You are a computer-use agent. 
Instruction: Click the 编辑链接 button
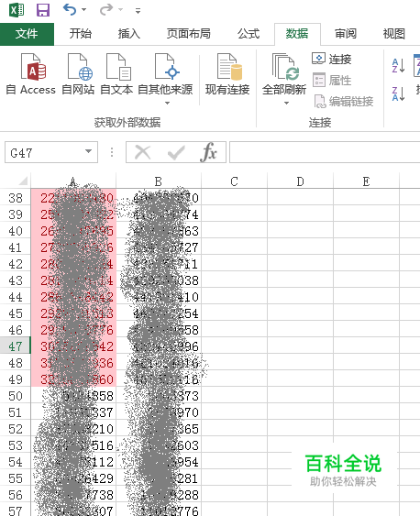[344, 102]
